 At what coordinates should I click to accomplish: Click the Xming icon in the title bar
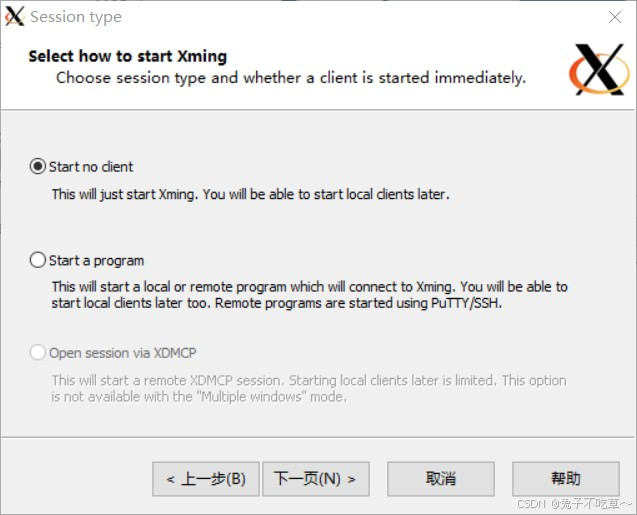click(x=15, y=17)
